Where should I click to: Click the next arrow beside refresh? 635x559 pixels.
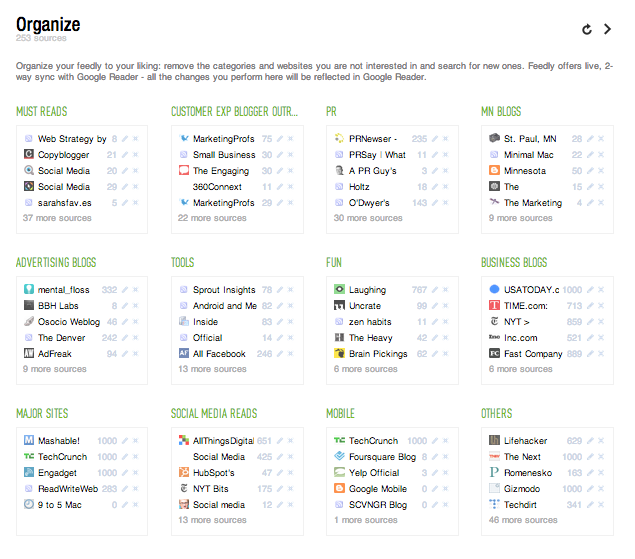607,29
